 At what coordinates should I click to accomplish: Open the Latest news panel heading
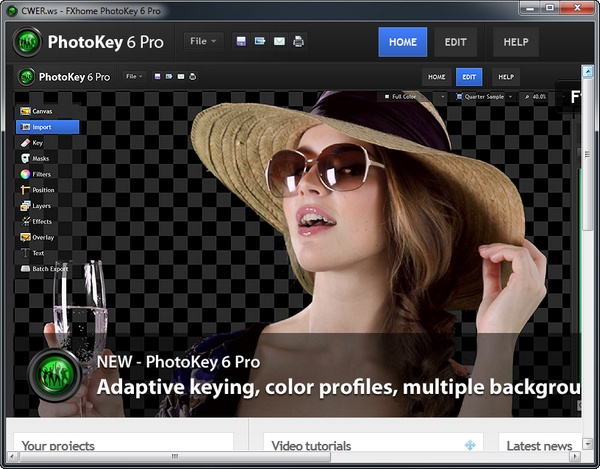[539, 445]
